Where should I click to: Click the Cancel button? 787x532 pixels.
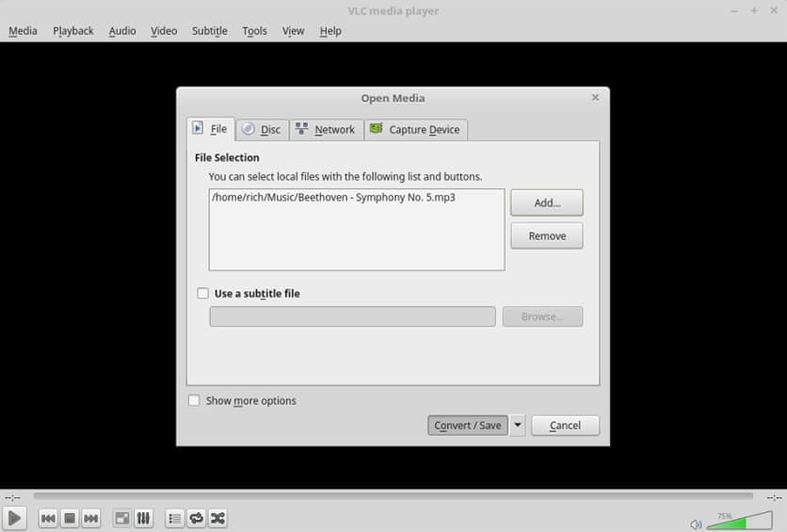(x=565, y=425)
